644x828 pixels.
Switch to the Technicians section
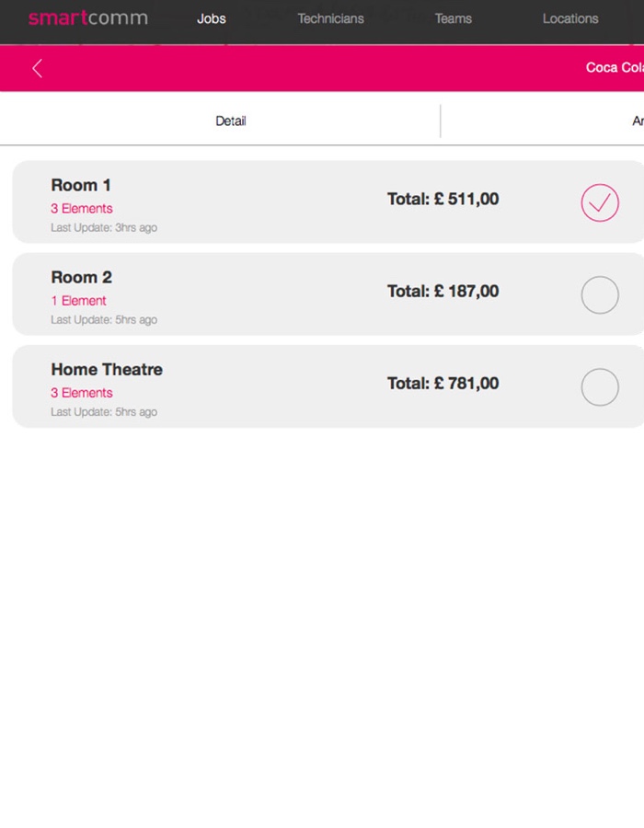coord(330,18)
